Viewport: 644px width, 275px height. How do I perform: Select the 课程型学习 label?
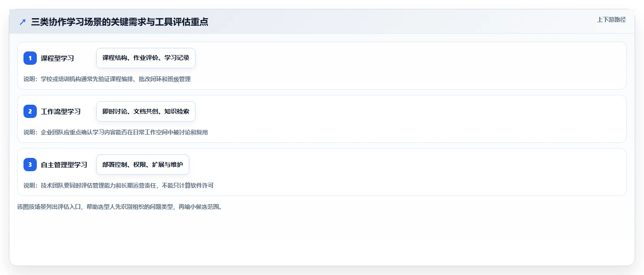point(57,58)
